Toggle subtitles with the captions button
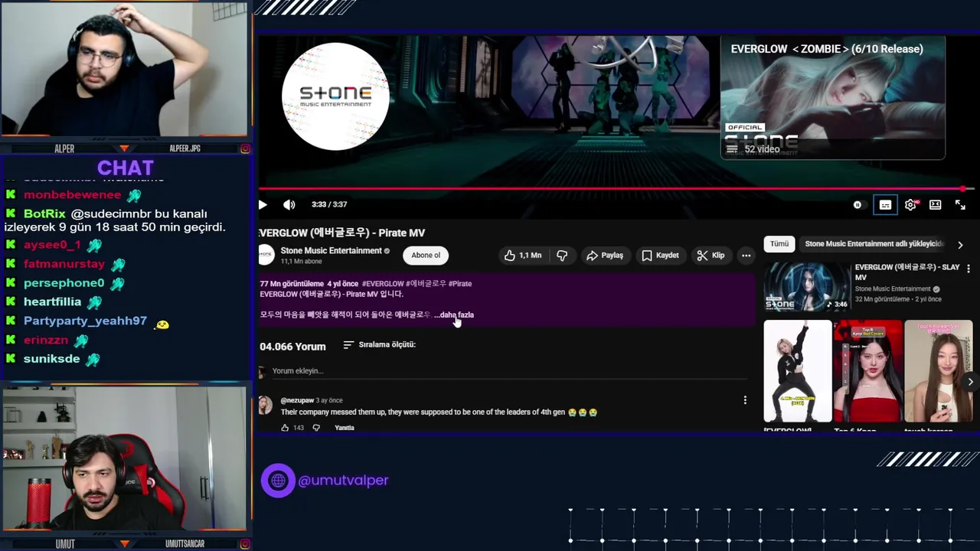Image resolution: width=980 pixels, height=551 pixels. click(x=885, y=205)
